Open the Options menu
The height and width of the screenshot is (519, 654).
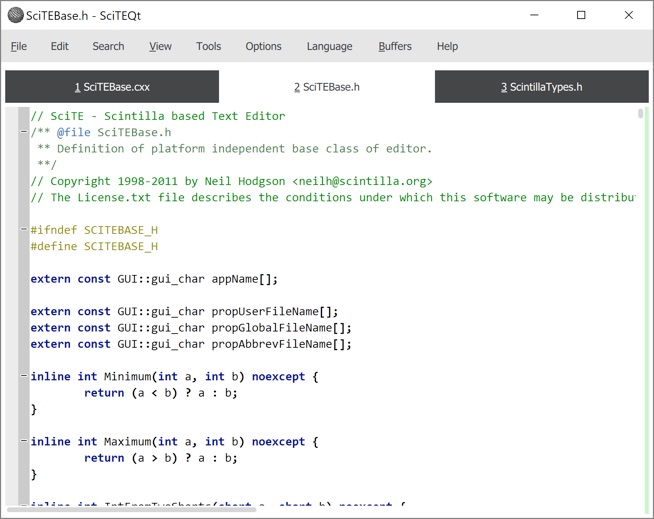click(263, 46)
